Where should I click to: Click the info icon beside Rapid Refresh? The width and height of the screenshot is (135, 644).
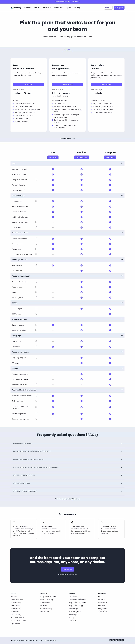click(36, 265)
